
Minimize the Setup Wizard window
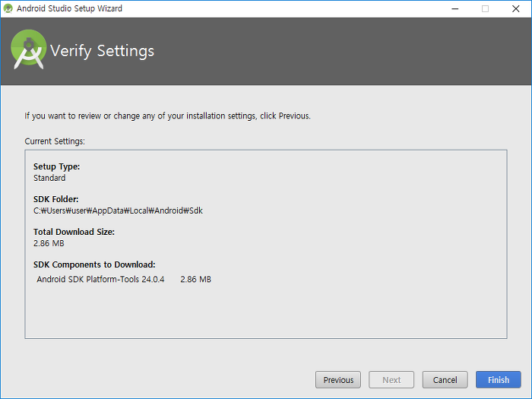(455, 9)
